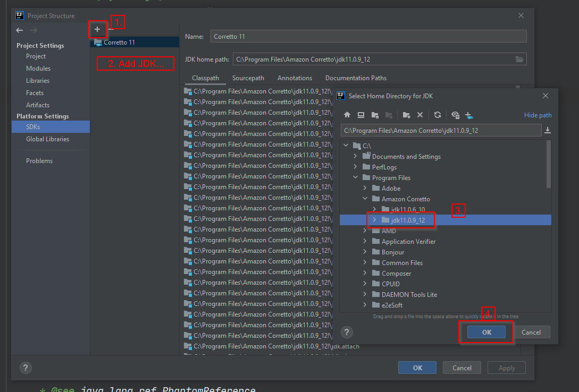This screenshot has height=392, width=579.
Task: Go to the project directory icon
Action: click(x=375, y=115)
